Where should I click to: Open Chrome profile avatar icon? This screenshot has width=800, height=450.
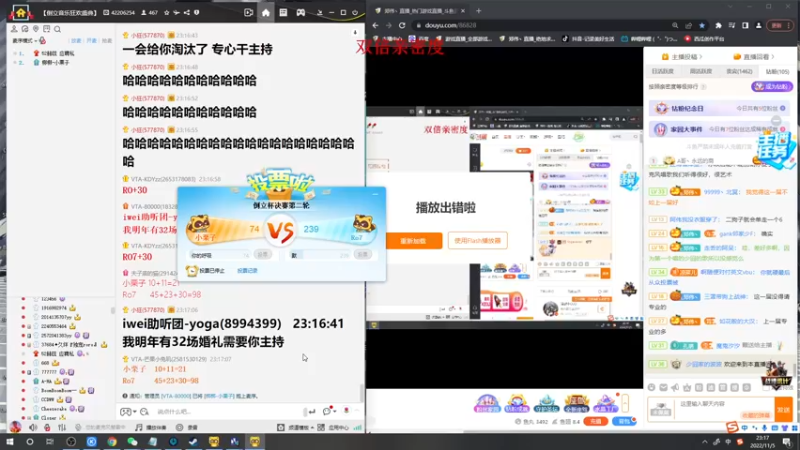click(759, 25)
